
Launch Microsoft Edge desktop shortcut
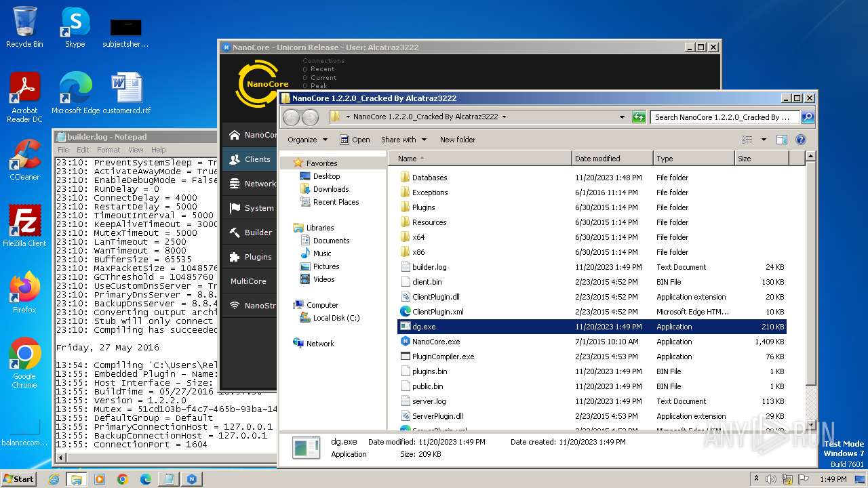[x=75, y=93]
